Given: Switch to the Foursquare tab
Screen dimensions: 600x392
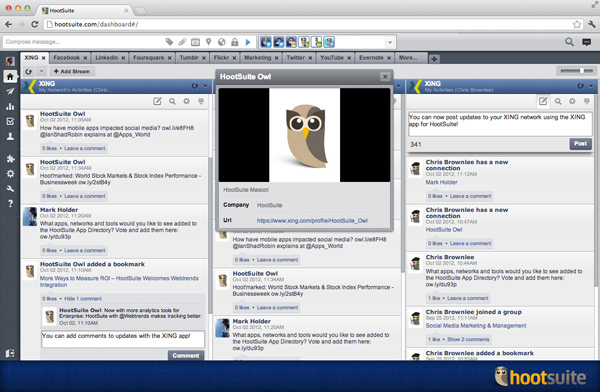Looking at the screenshot, I should pyautogui.click(x=148, y=58).
